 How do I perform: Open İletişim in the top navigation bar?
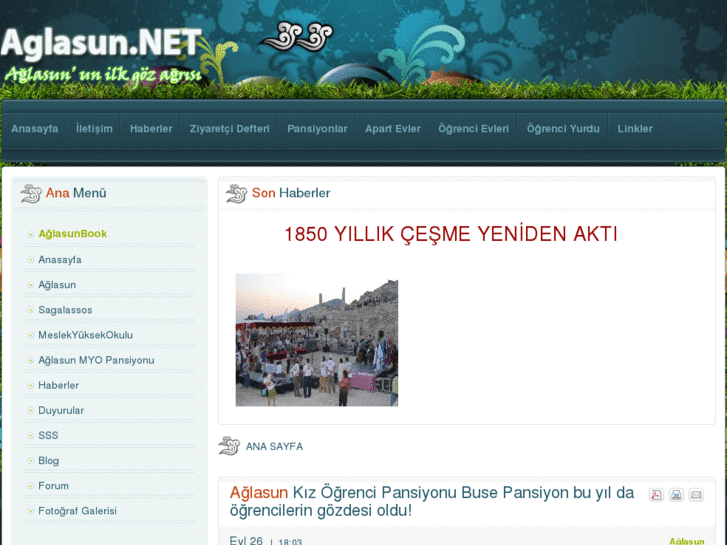[94, 129]
